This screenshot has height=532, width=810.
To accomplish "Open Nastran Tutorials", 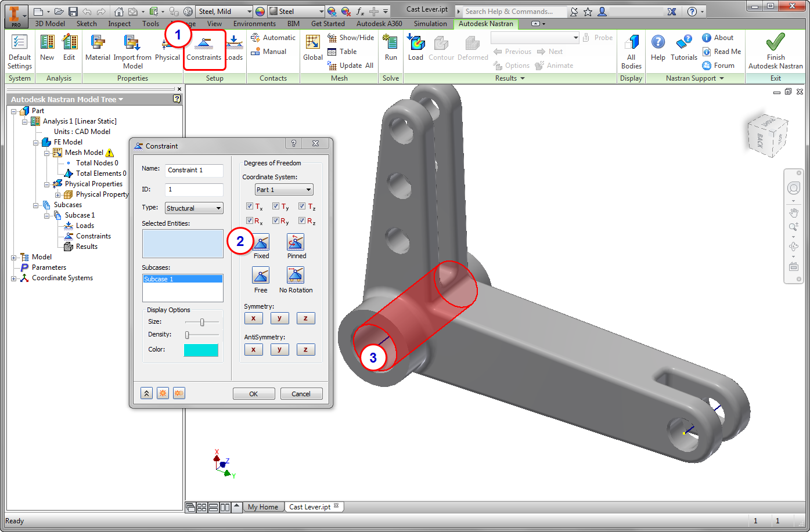I will click(684, 48).
